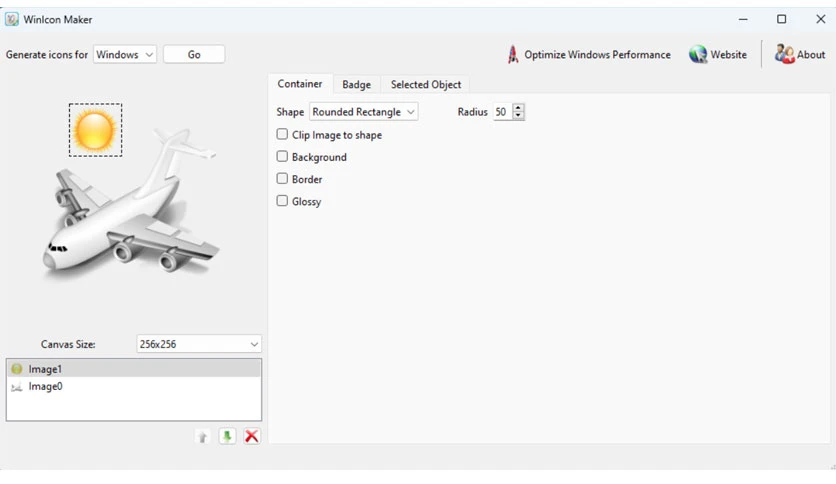This screenshot has height=484, width=836.
Task: Open the Website link text
Action: [728, 54]
